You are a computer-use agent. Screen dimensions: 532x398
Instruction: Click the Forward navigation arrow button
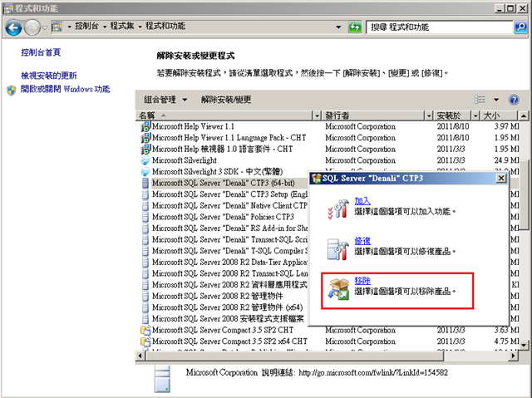tap(32, 27)
